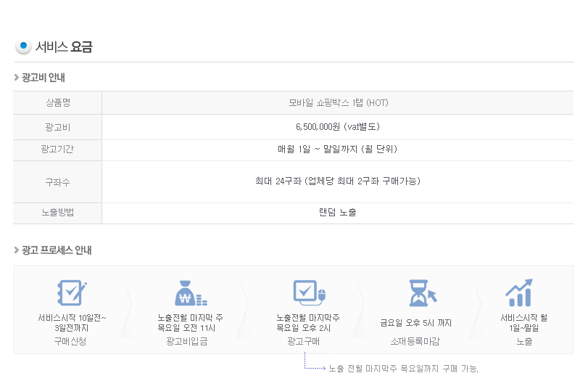The width and height of the screenshot is (588, 373).
Task: Click the 광고 프로세스 안내 section title
Action: 57,250
